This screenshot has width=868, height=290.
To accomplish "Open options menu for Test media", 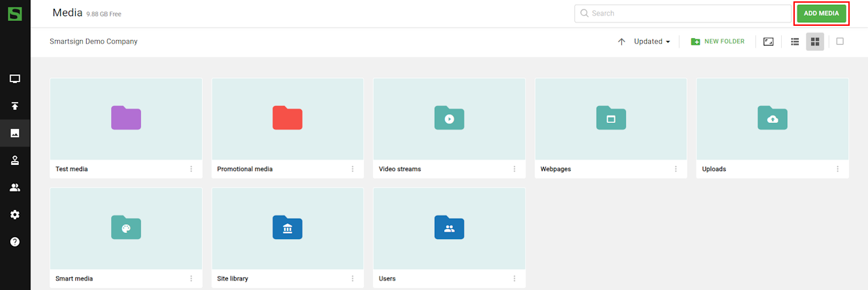I will click(191, 169).
